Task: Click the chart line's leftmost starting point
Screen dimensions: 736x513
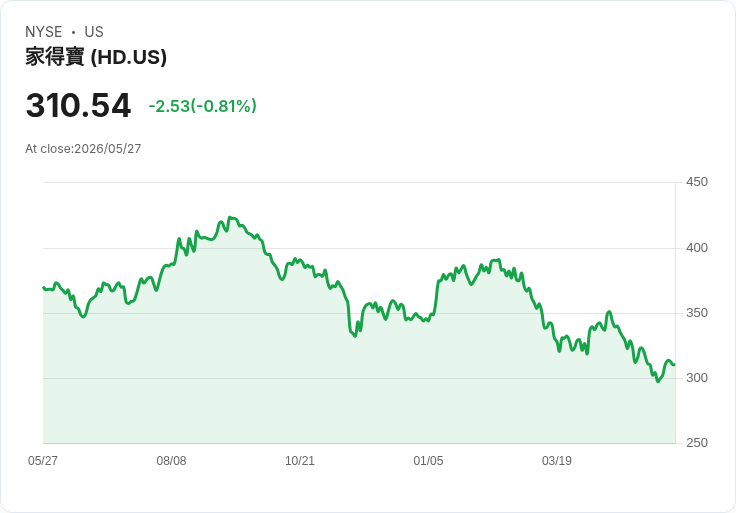Action: coord(44,288)
